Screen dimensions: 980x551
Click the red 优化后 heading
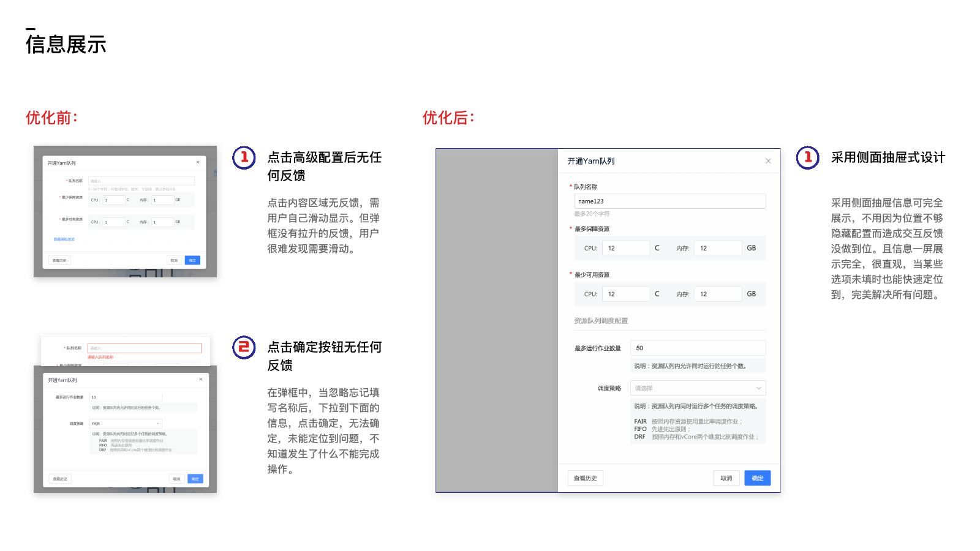(x=448, y=118)
